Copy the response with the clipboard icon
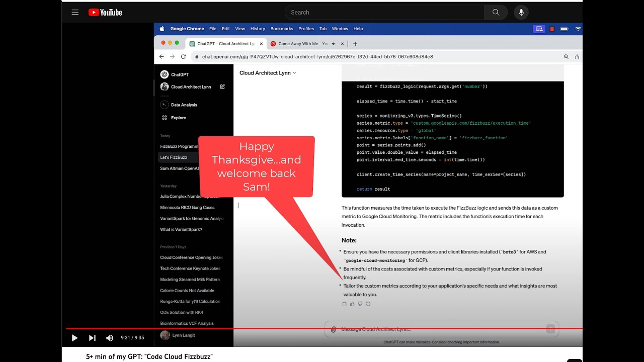The image size is (644, 362). [x=344, y=304]
